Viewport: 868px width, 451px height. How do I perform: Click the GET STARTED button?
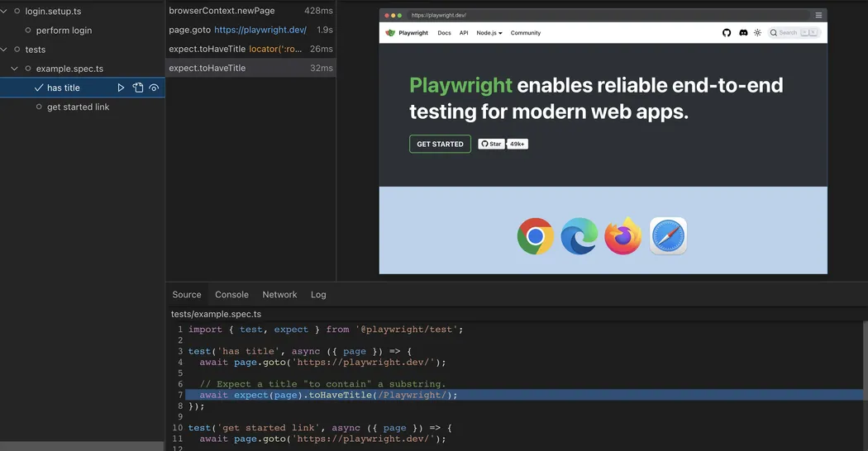pyautogui.click(x=440, y=144)
